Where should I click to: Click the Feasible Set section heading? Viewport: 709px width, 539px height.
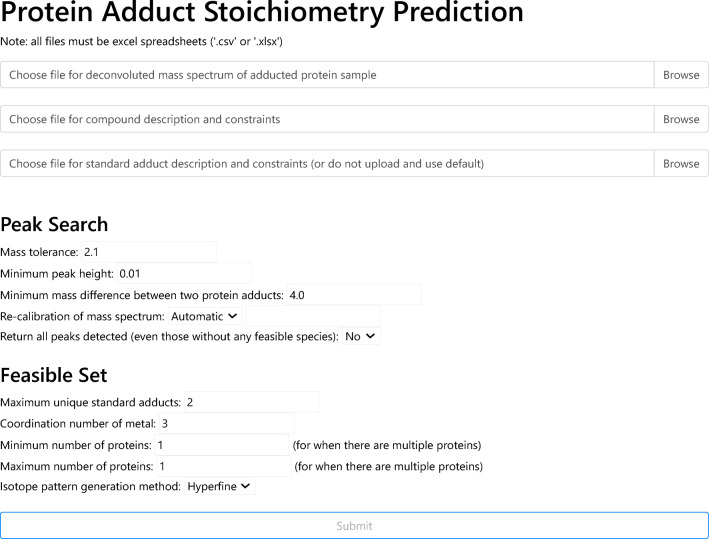[54, 375]
